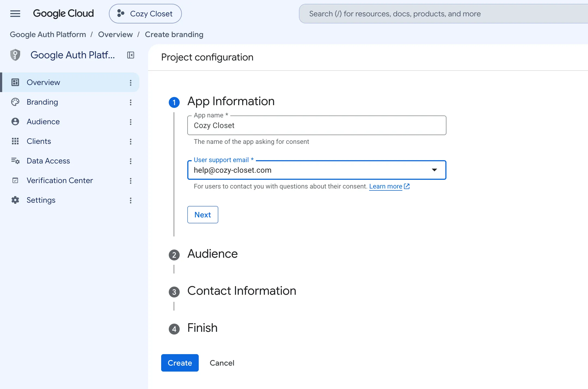
Task: Click the Clients grid icon
Action: [x=15, y=141]
